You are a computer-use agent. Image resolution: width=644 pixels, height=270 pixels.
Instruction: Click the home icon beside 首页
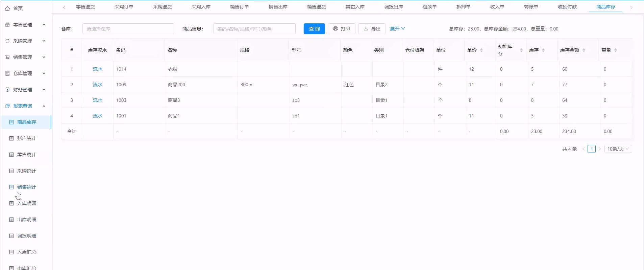pos(7,8)
